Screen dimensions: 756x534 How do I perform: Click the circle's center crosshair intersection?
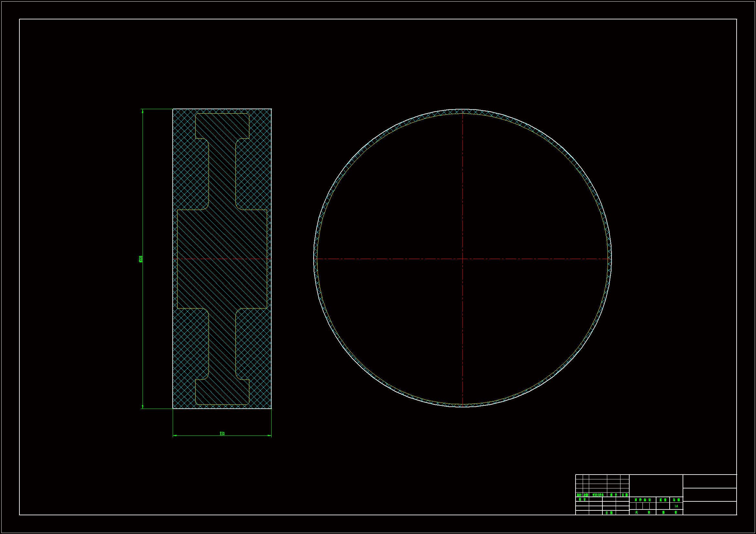click(x=462, y=259)
